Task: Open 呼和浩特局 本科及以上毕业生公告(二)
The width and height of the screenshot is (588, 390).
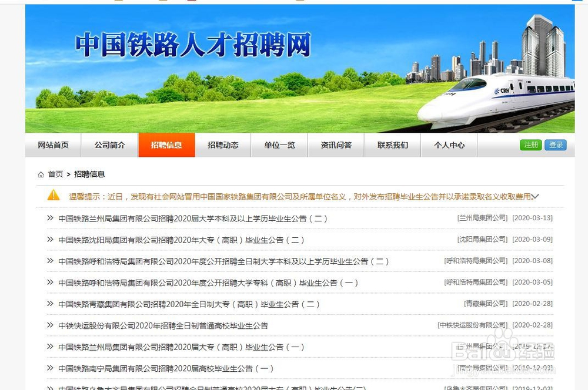Action: tap(223, 261)
